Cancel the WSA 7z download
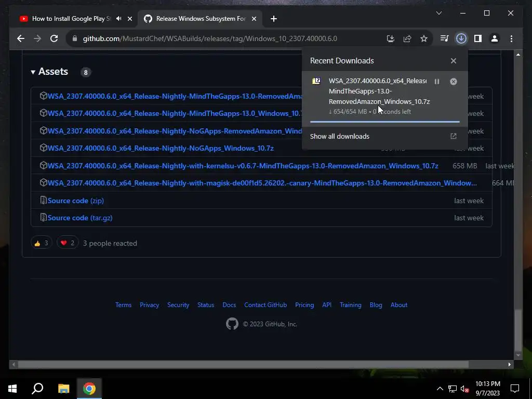The height and width of the screenshot is (399, 532). (453, 82)
